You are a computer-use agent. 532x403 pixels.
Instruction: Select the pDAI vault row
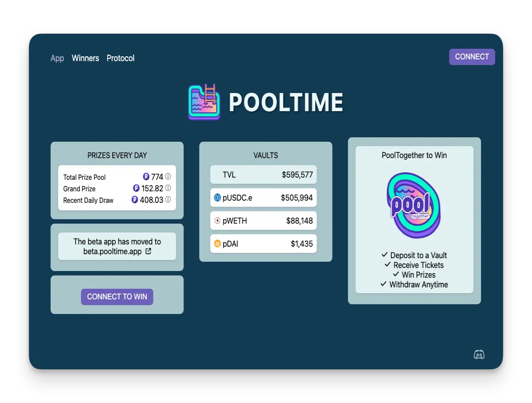[x=263, y=244]
